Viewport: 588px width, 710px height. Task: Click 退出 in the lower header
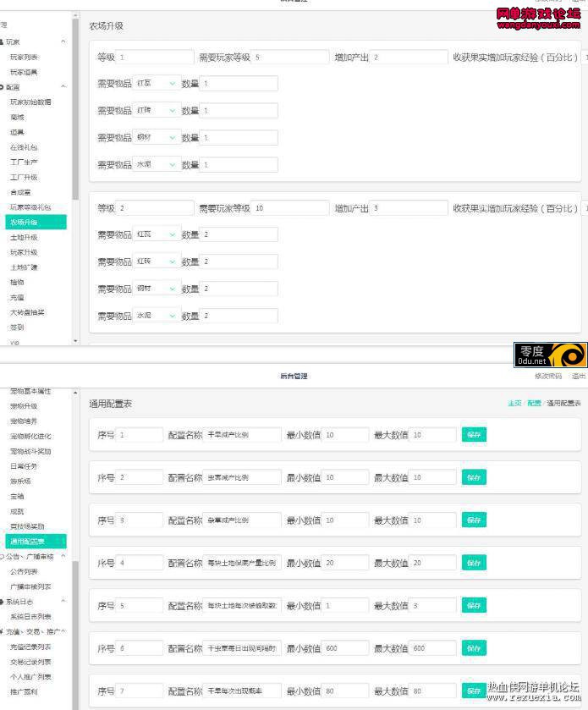(x=579, y=376)
